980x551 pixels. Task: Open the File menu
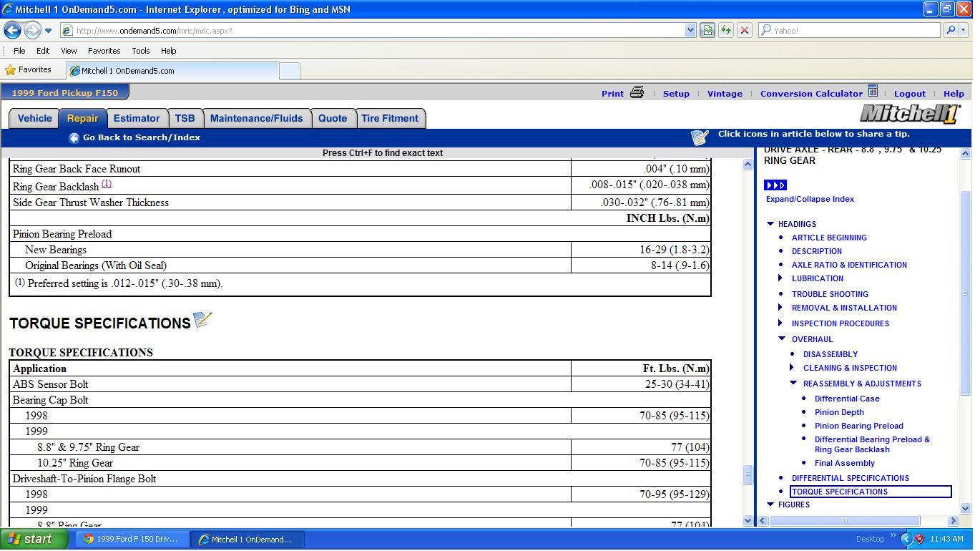pyautogui.click(x=19, y=51)
